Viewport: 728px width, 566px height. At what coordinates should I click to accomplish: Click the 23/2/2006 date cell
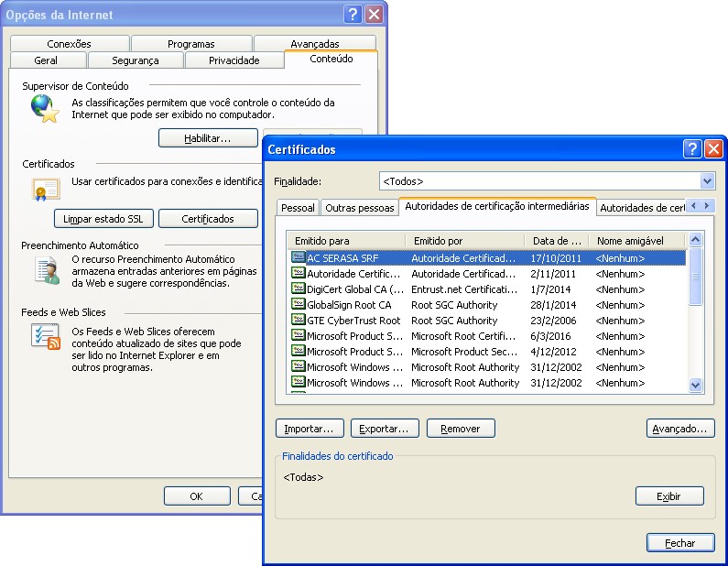tap(553, 321)
